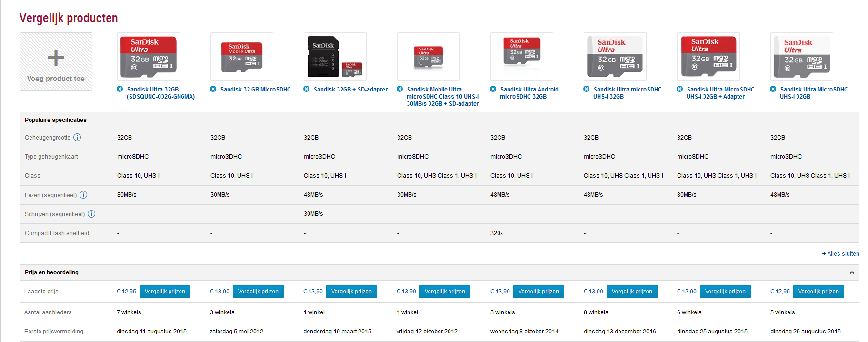Click the 8 winkels cell
868x342 pixels.
click(596, 312)
